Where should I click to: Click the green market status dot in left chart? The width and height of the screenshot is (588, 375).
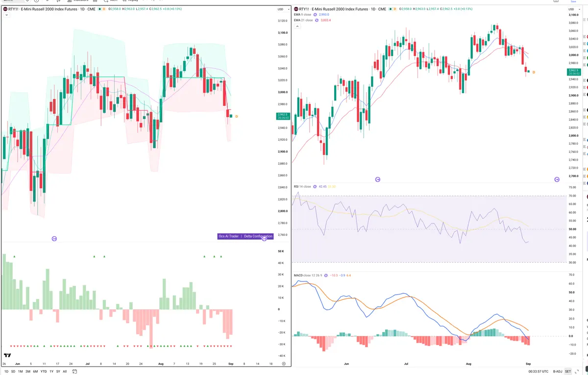99,9
